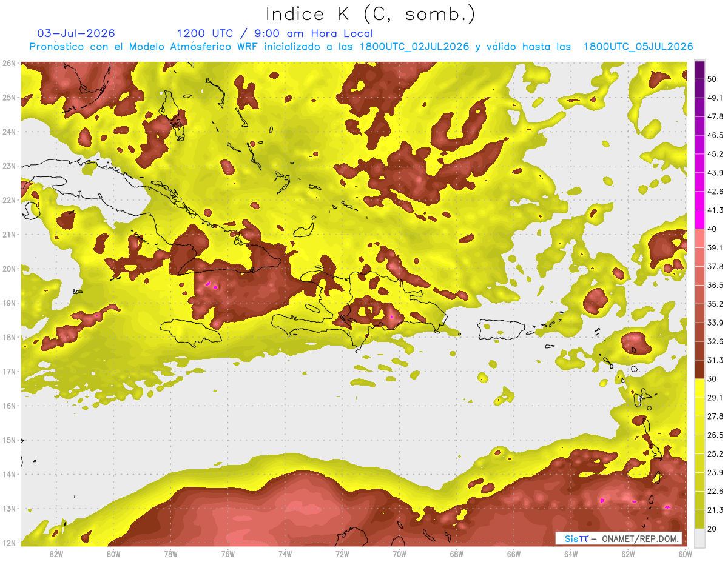Click the colorbar value 21.3

(715, 510)
